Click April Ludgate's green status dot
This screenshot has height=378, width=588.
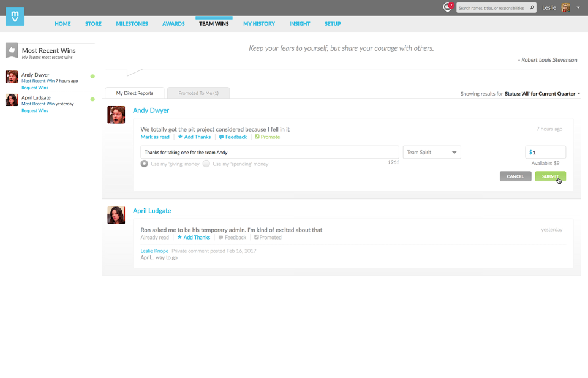(x=92, y=99)
